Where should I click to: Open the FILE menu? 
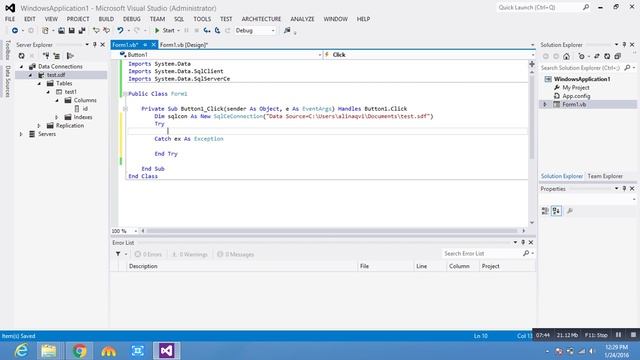(x=10, y=19)
